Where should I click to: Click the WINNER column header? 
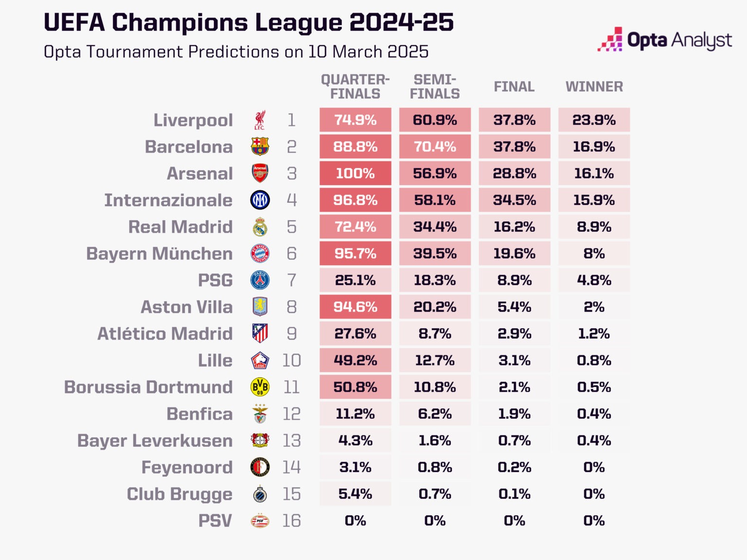pyautogui.click(x=594, y=87)
